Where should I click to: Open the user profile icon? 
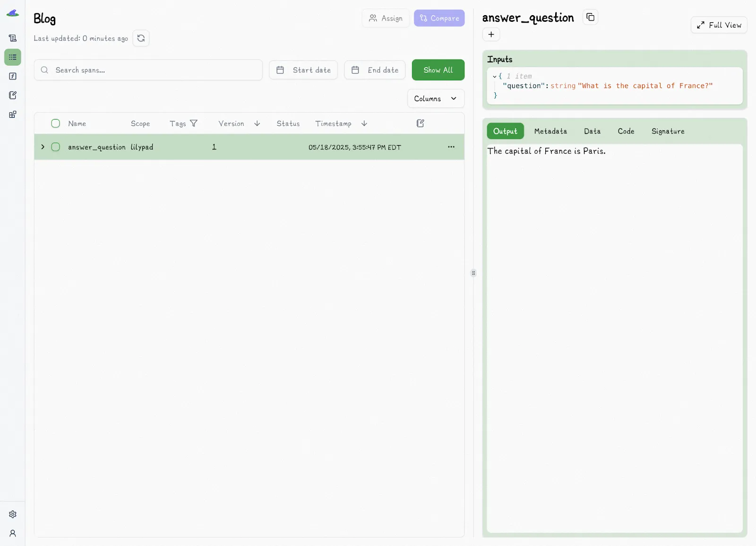click(x=13, y=533)
